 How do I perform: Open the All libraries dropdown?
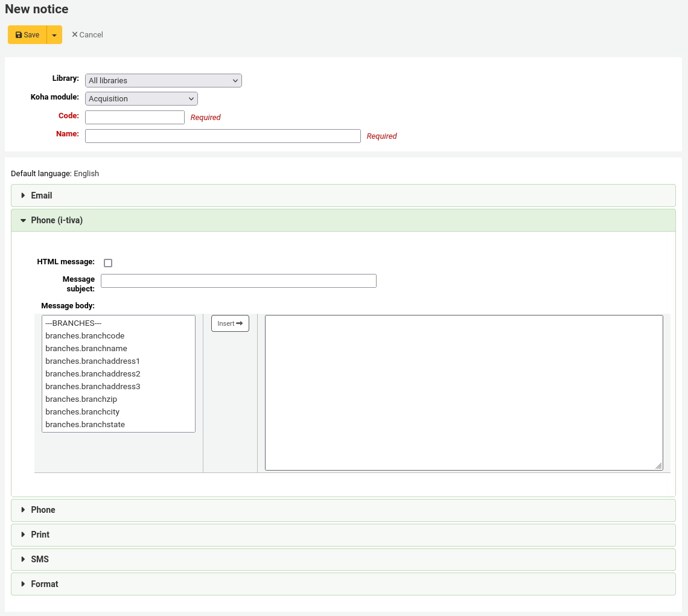pos(163,80)
